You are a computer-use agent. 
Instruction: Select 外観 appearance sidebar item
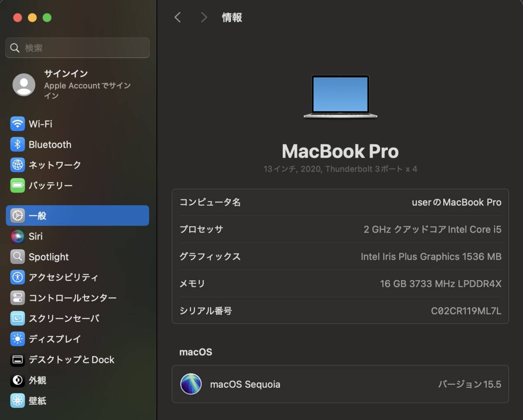(77, 380)
